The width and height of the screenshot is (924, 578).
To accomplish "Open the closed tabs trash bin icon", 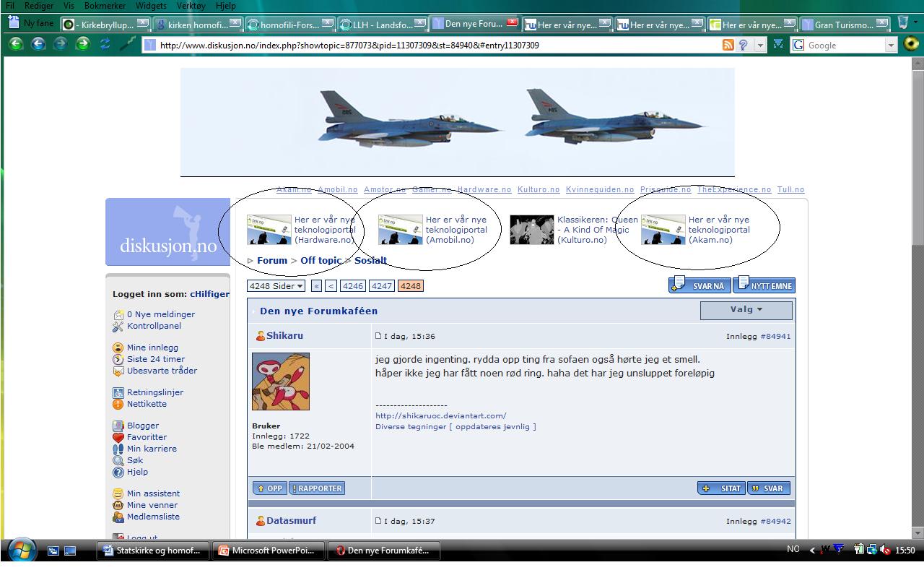I will 903,23.
